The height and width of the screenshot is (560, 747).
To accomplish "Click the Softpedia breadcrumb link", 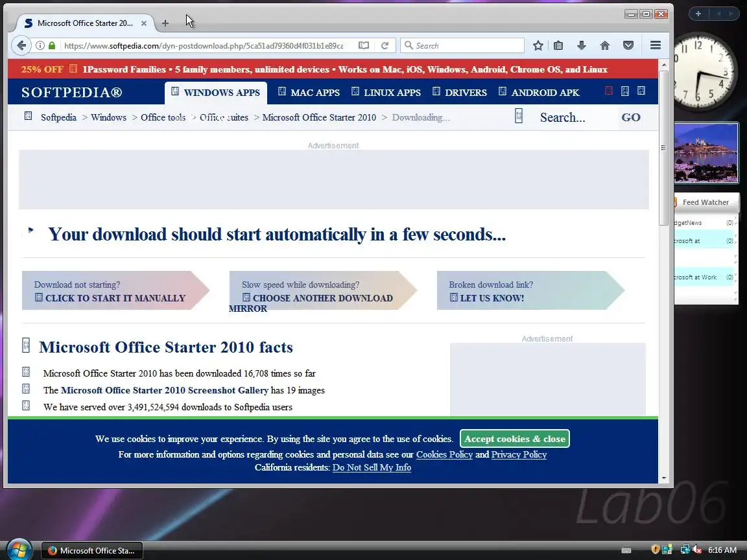I will 58,117.
